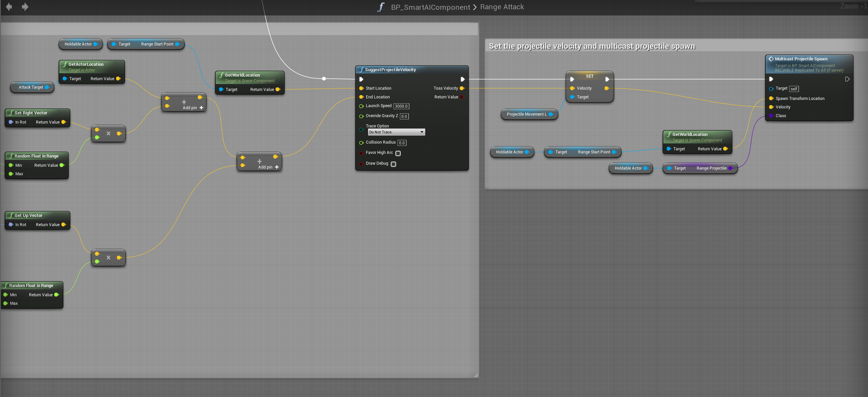Image resolution: width=868 pixels, height=397 pixels.
Task: Click Return Value boolean pin on SuggestProjectileVelocity
Action: pyautogui.click(x=462, y=97)
